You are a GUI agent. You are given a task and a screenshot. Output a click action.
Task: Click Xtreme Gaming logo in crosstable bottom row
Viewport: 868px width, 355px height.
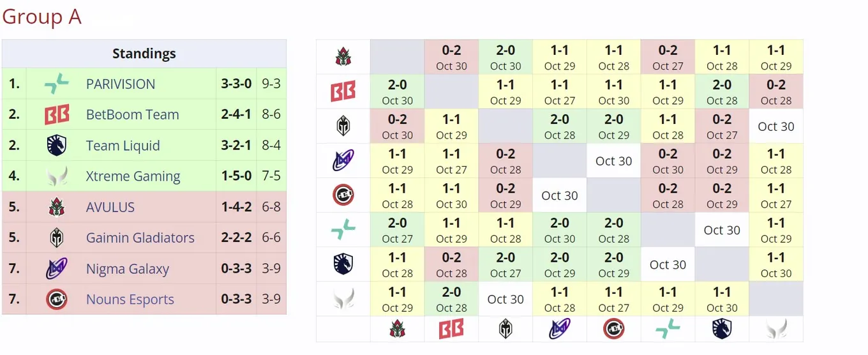[x=776, y=329]
